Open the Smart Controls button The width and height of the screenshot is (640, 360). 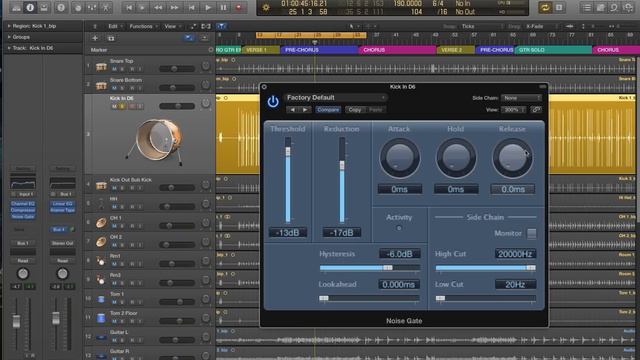pyautogui.click(x=78, y=7)
